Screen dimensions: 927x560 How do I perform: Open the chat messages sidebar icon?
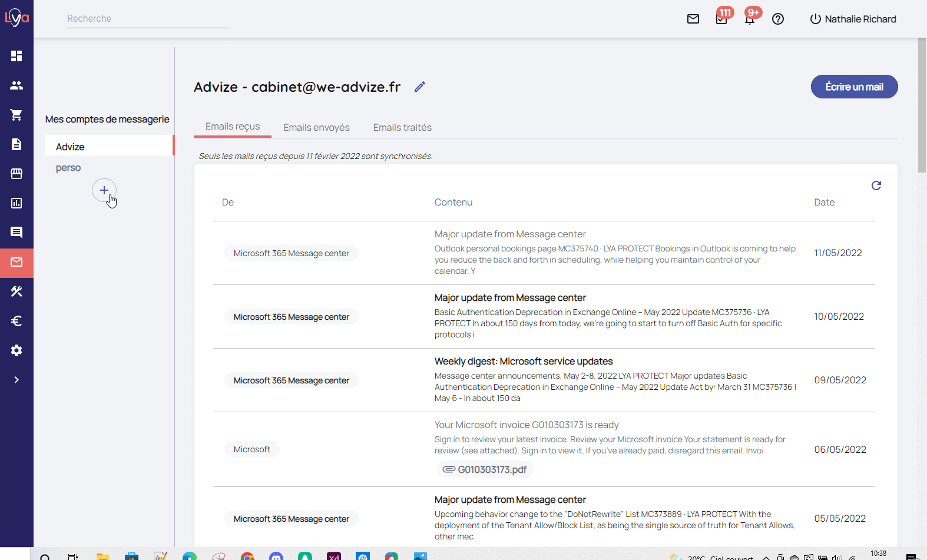click(x=16, y=233)
